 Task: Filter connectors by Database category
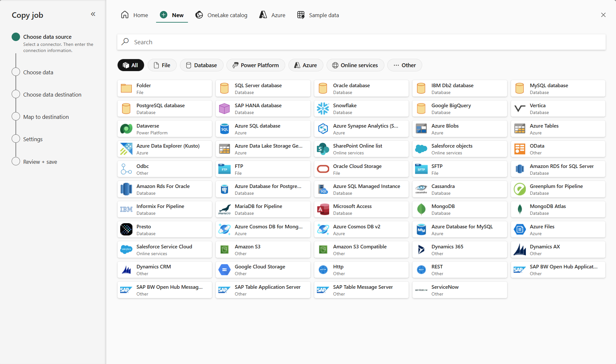[202, 65]
